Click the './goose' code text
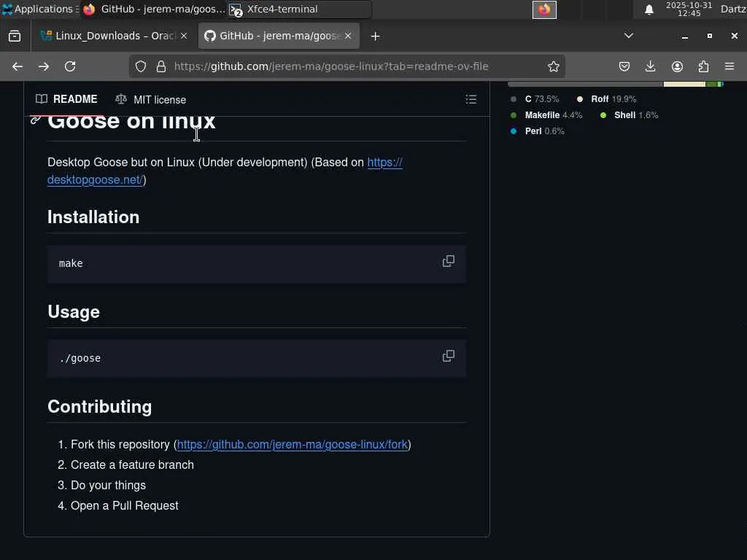Viewport: 747px width, 560px height. coord(80,358)
